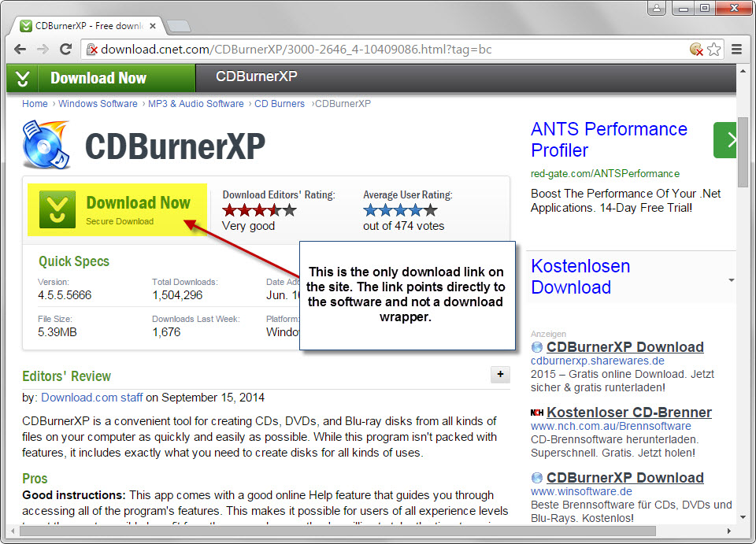Open a new tab with the blank tab button
Viewport: 756px width, 544px height.
pyautogui.click(x=179, y=26)
